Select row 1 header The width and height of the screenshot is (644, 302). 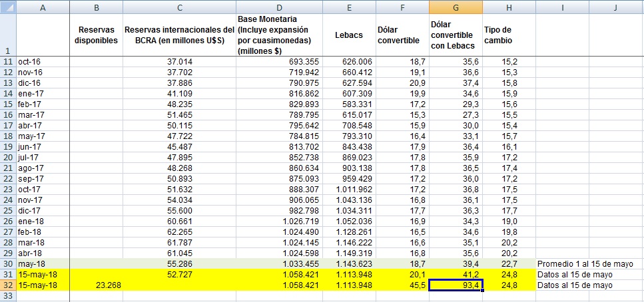7,35
